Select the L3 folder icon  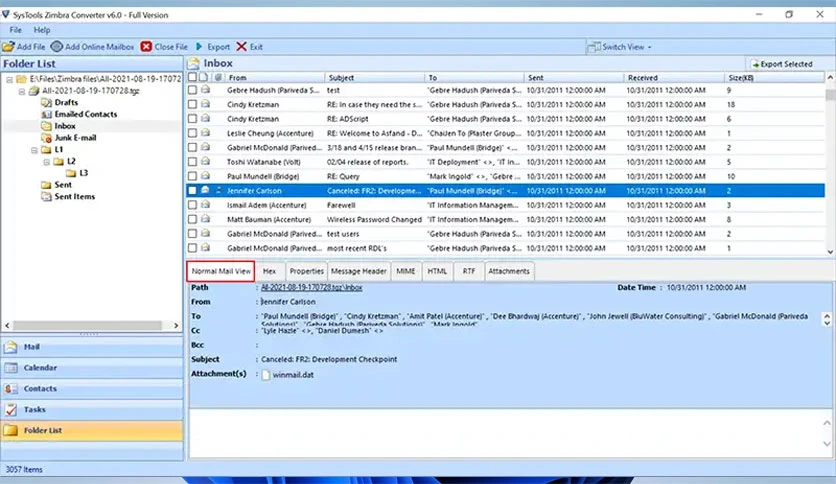pos(71,173)
